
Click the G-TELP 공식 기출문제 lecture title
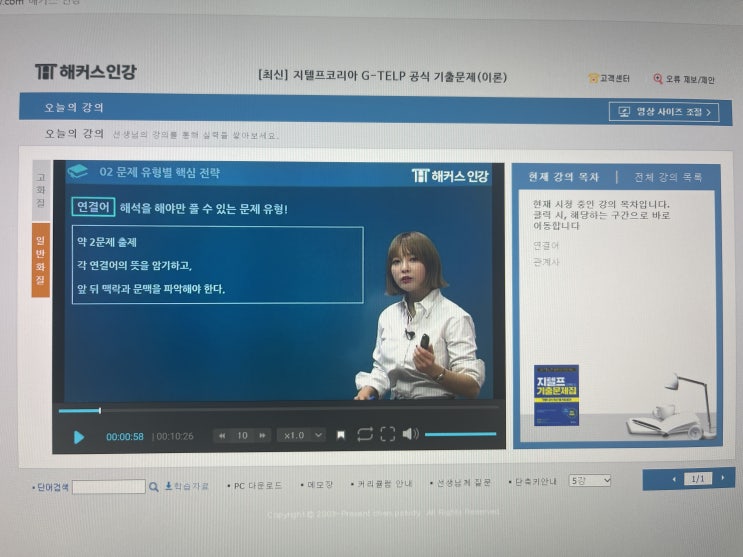pos(382,76)
